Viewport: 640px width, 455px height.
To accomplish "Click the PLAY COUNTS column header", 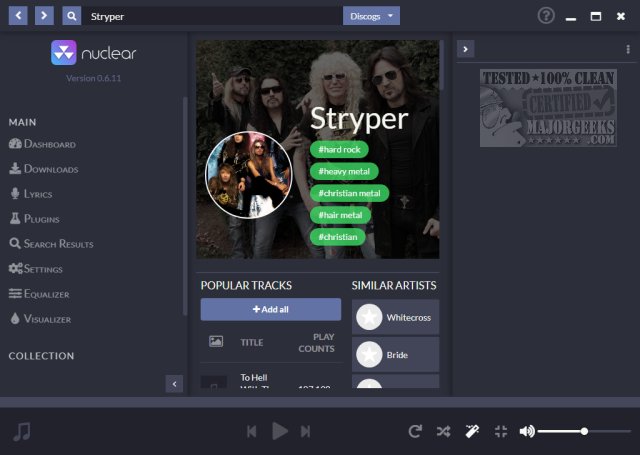I will click(x=316, y=342).
